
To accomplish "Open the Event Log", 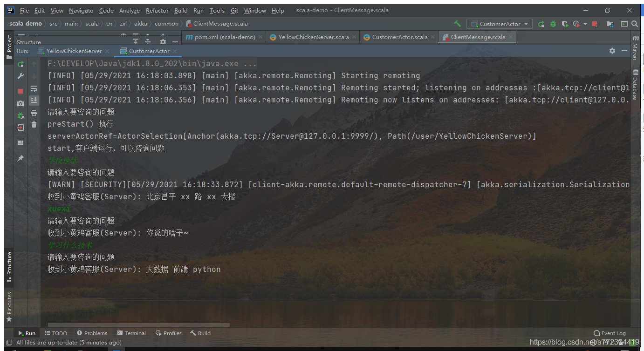I will click(x=610, y=333).
